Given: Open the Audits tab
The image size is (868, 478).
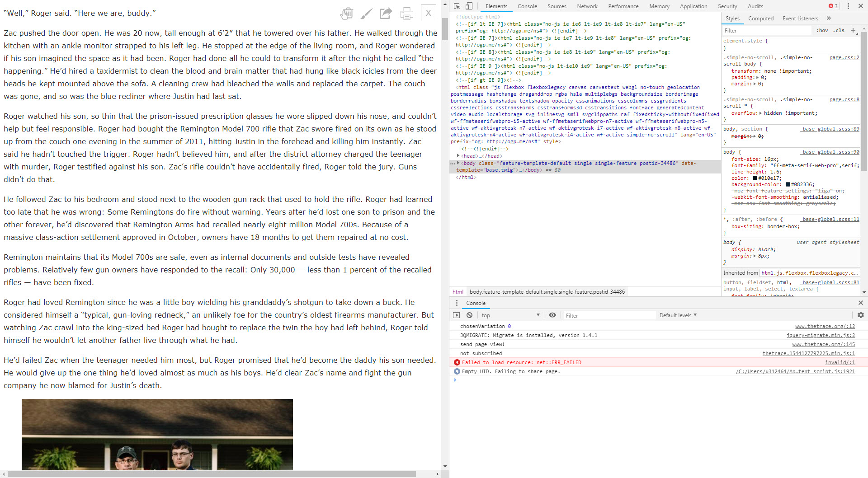Looking at the screenshot, I should tap(755, 6).
